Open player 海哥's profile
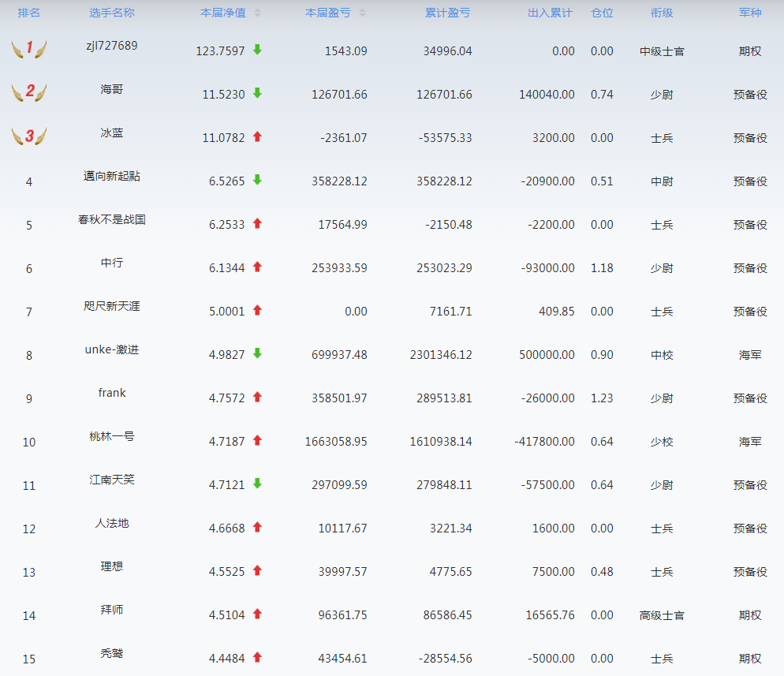 point(112,89)
